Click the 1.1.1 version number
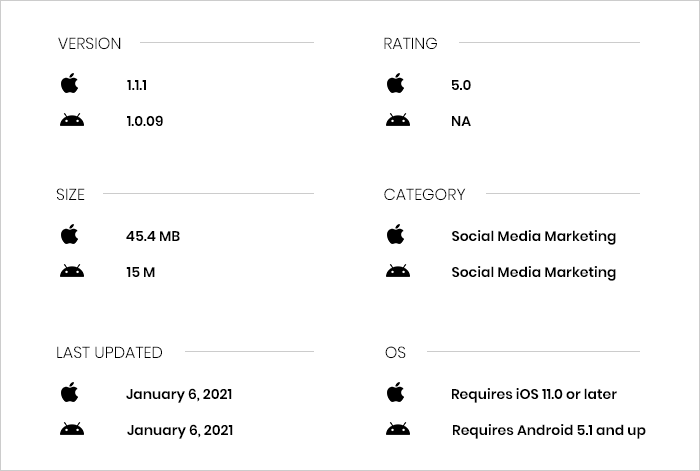 pos(137,85)
